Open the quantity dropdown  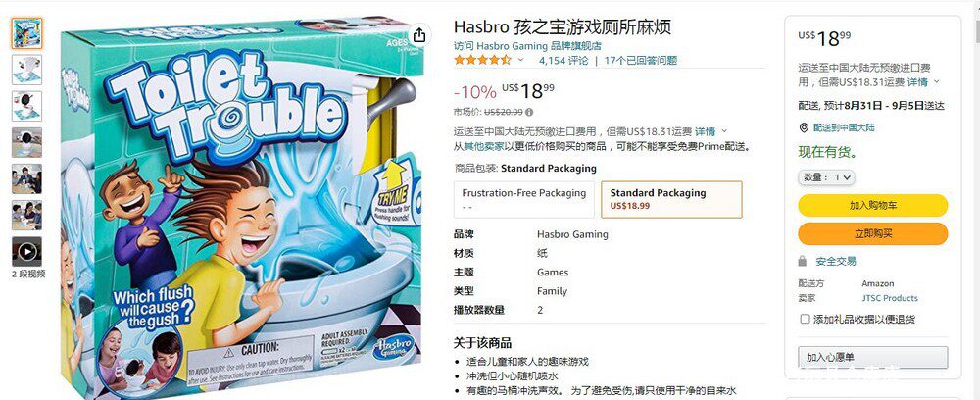825,177
